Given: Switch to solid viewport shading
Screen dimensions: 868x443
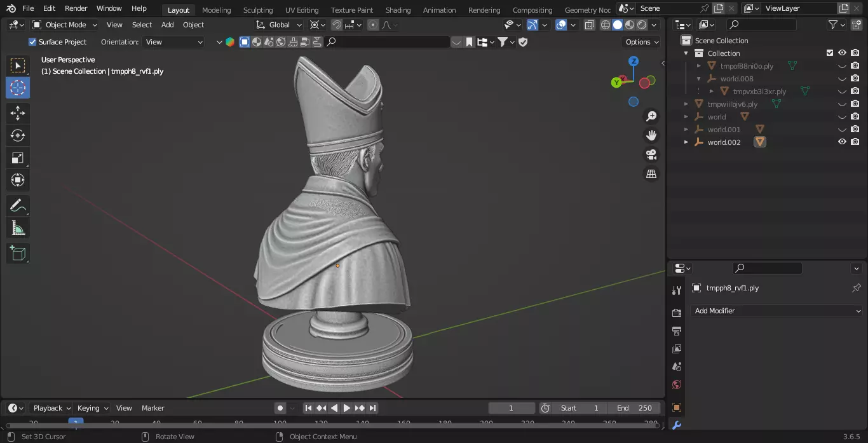Looking at the screenshot, I should point(617,25).
